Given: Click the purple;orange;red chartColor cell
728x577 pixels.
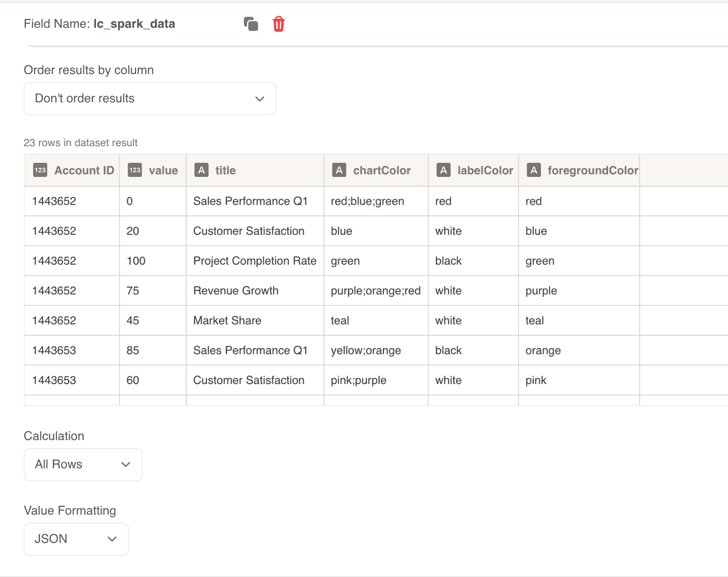Looking at the screenshot, I should (376, 290).
